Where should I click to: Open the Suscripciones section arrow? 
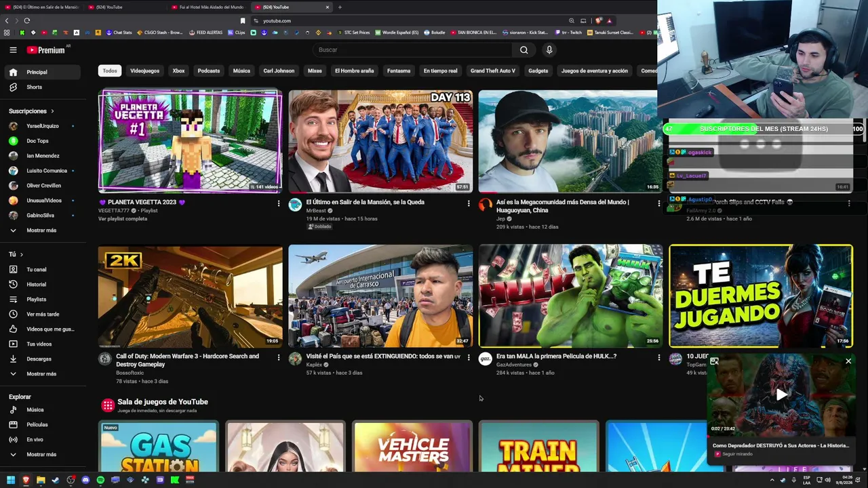point(52,111)
